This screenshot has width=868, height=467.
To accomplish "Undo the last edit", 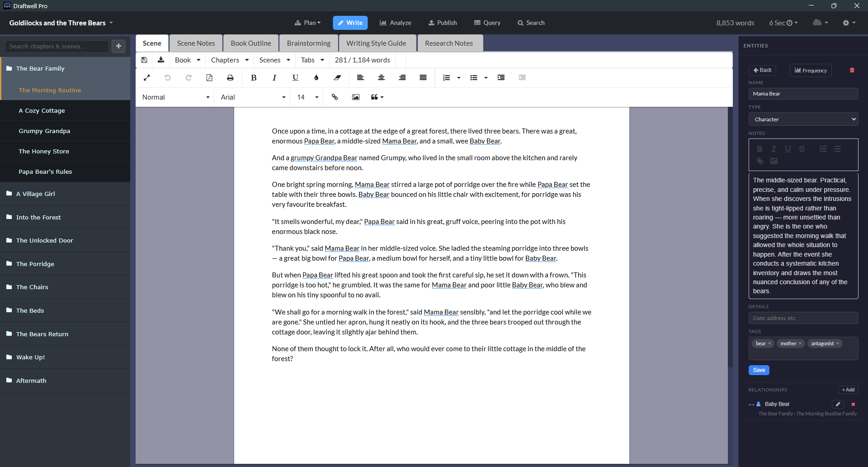I will [x=168, y=78].
